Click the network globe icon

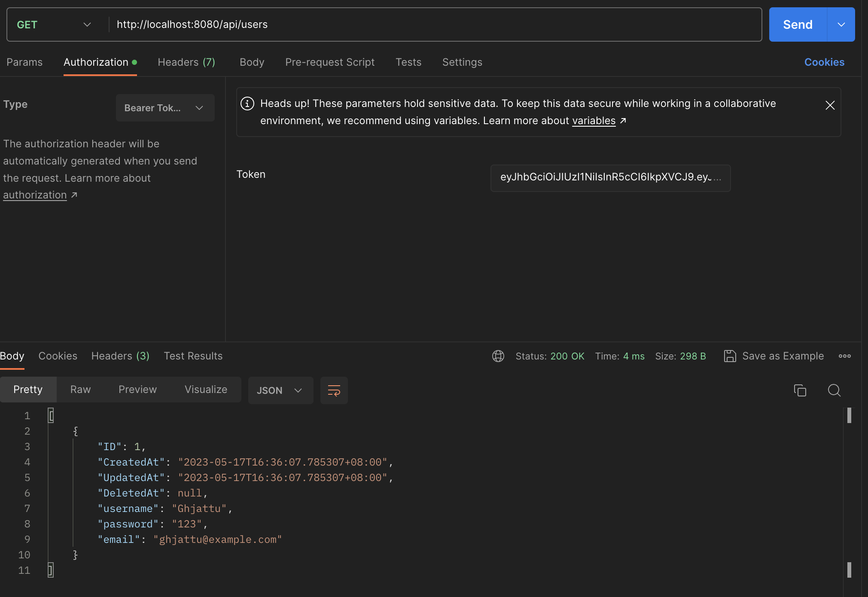[x=498, y=356]
